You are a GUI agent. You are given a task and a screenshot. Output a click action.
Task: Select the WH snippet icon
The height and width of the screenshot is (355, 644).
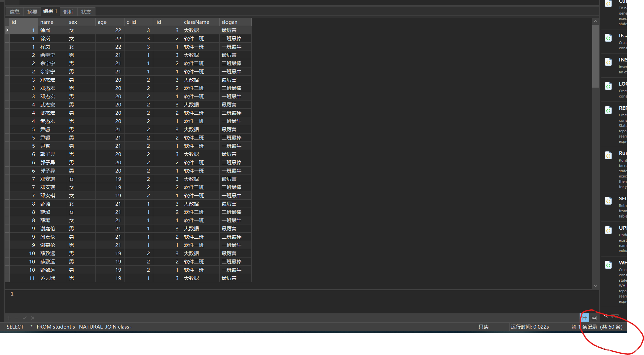pos(608,265)
